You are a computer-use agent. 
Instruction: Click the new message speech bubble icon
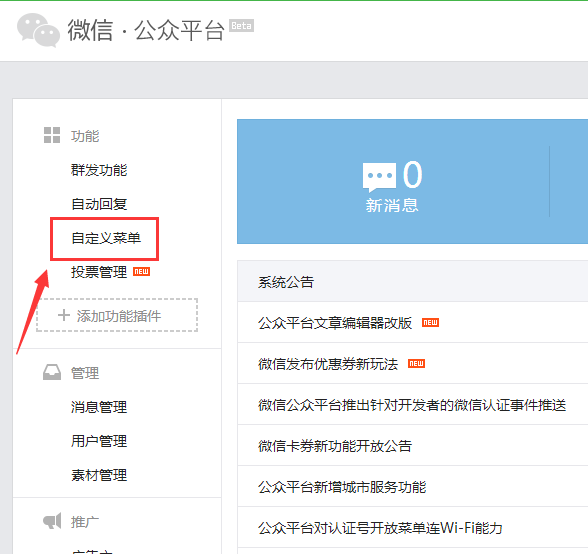(x=379, y=177)
